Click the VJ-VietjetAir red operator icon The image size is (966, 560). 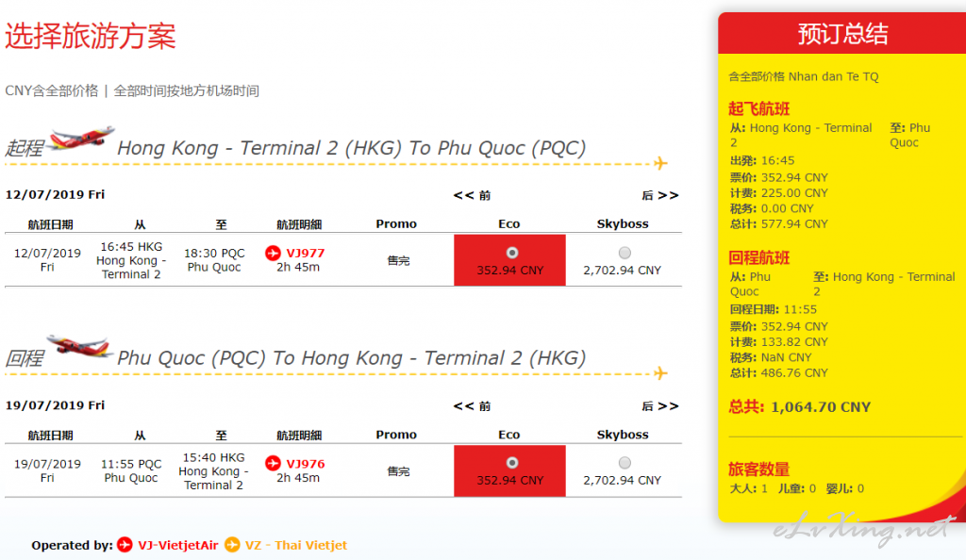125,545
